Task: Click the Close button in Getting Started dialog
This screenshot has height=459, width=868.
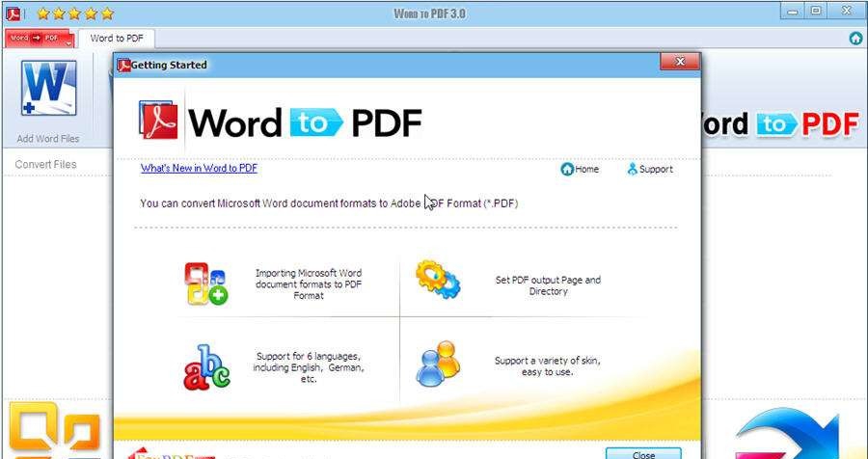Action: pos(643,454)
